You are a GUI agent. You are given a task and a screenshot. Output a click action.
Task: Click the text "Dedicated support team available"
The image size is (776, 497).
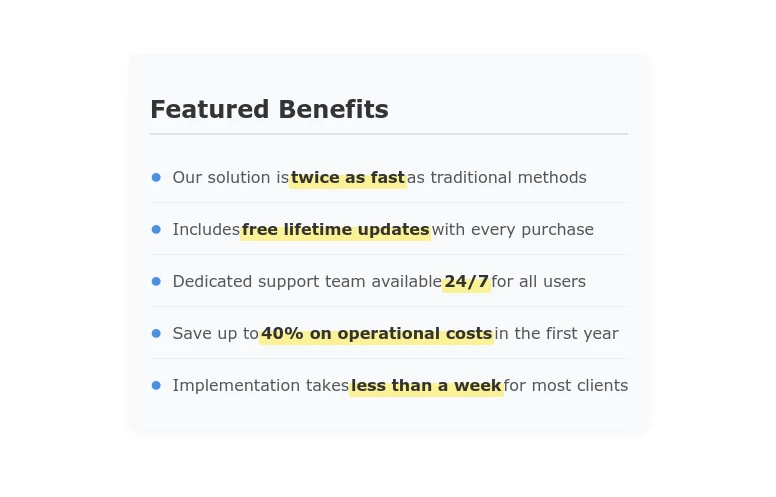306,282
